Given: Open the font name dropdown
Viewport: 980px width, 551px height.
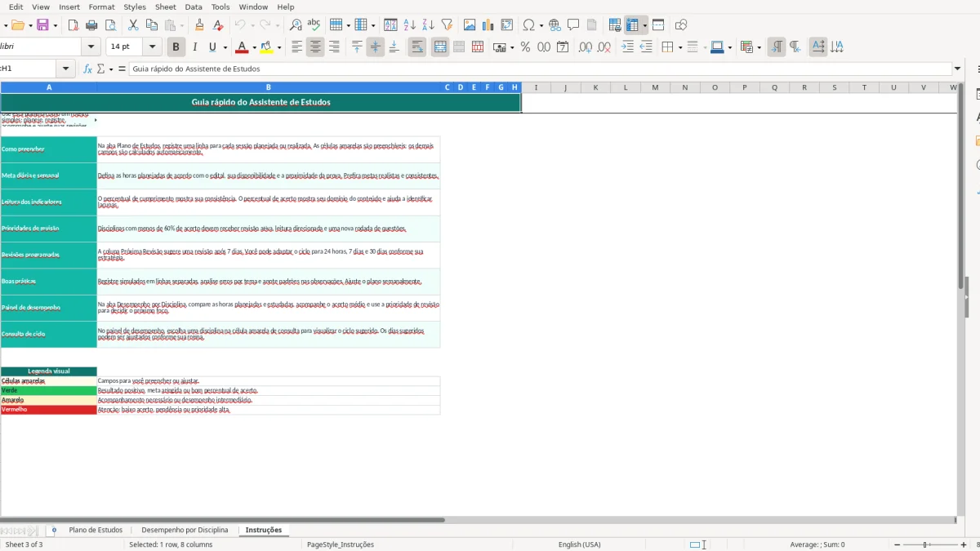Looking at the screenshot, I should click(91, 47).
